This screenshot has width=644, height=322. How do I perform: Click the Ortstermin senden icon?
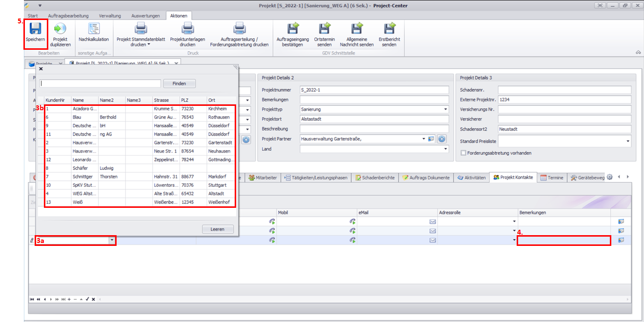pos(325,29)
